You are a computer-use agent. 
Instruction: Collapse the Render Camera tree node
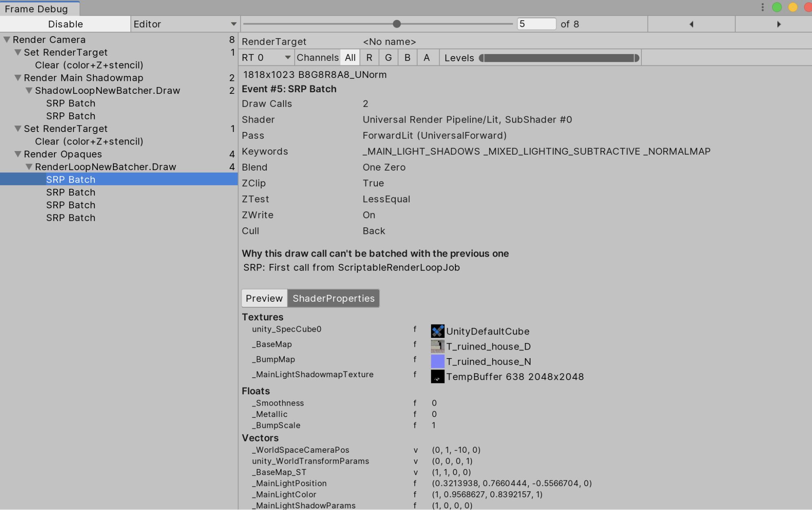point(6,39)
